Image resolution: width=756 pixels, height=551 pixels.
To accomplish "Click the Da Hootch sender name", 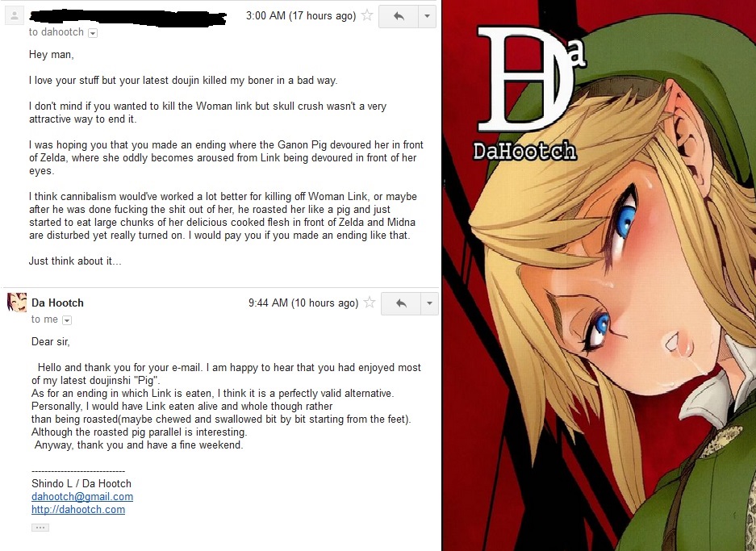I will [x=57, y=303].
